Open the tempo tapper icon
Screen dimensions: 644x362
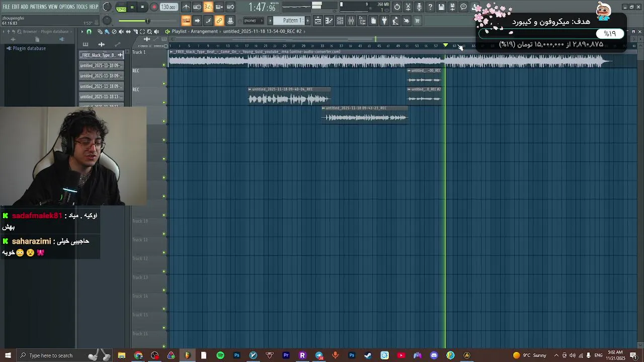(395, 21)
